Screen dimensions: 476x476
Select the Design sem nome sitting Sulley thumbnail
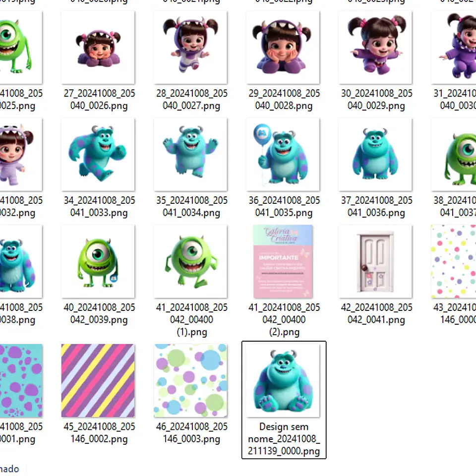click(283, 381)
